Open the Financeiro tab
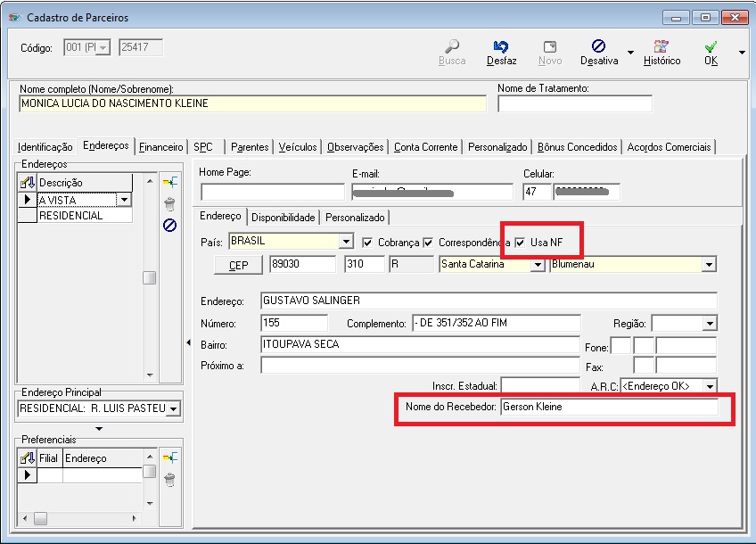 point(161,147)
